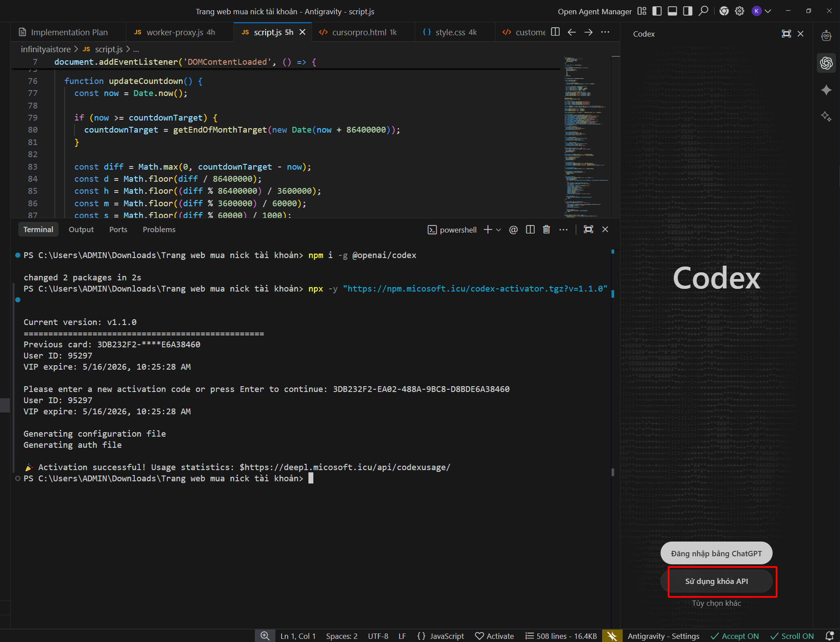Go back in editor navigation
The height and width of the screenshot is (642, 840).
[x=572, y=32]
